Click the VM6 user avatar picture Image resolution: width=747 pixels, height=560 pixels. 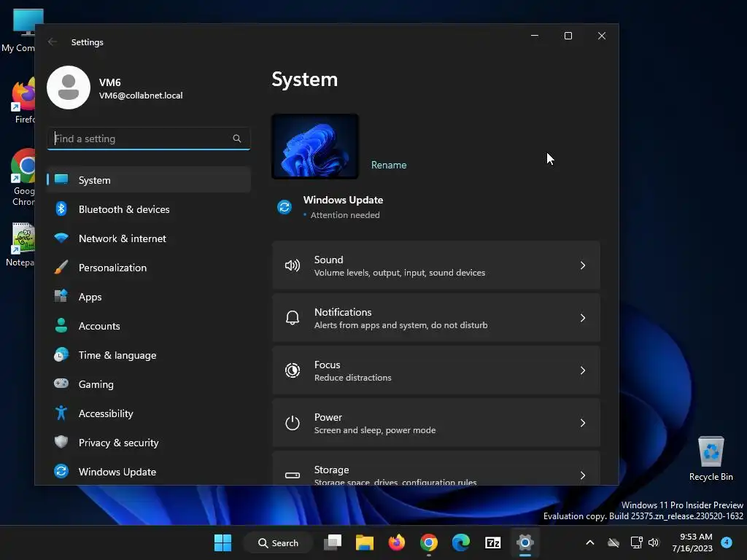[69, 87]
